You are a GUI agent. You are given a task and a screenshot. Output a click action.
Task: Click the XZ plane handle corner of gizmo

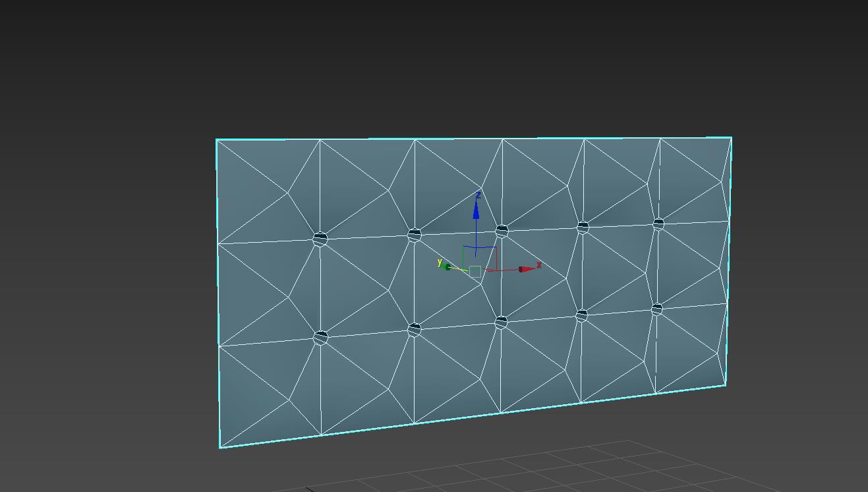coord(496,248)
